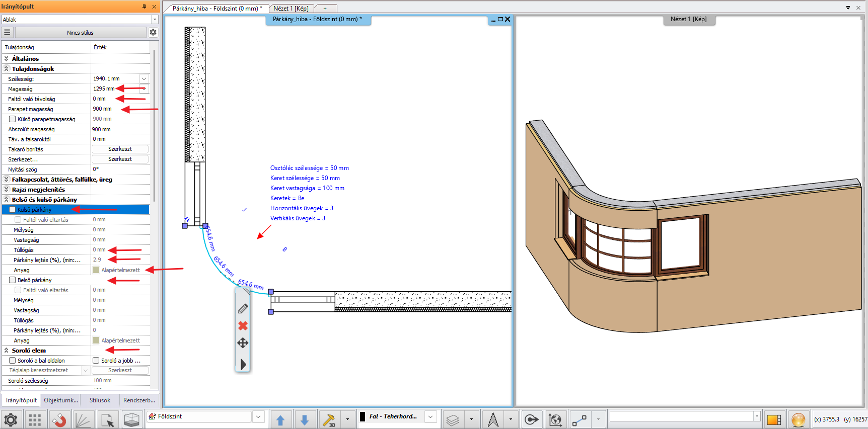
Task: Click the polyline nodes icon
Action: click(580, 419)
